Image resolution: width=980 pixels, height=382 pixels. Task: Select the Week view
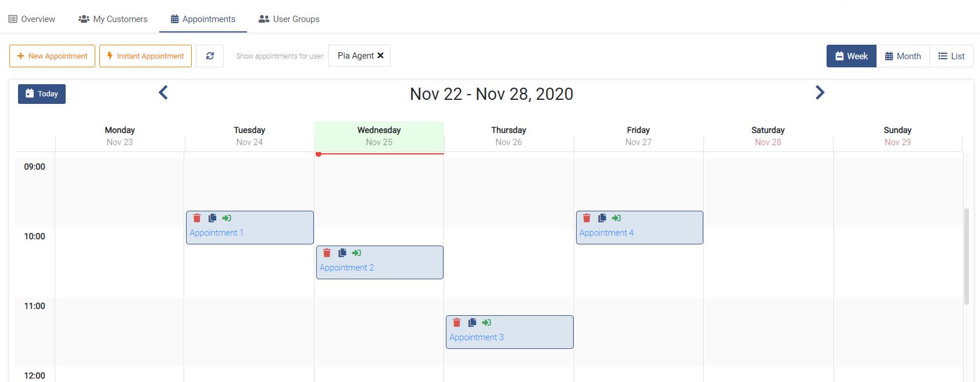coord(852,56)
